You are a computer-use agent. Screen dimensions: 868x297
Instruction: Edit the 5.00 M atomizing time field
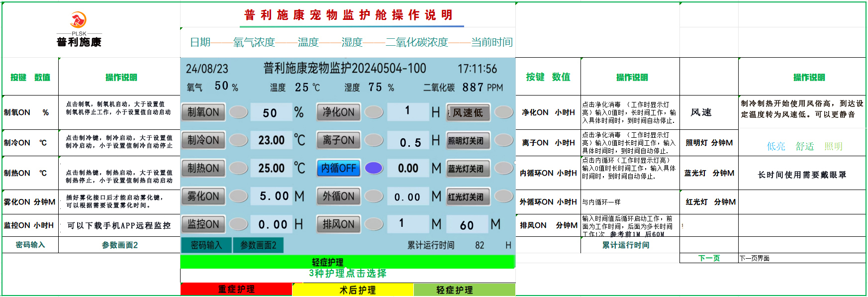point(271,196)
